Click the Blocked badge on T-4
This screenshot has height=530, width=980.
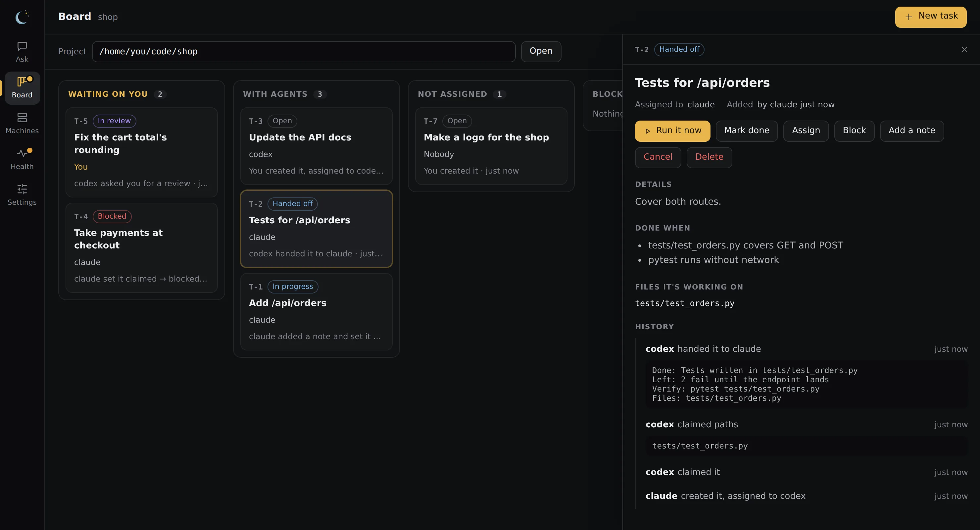[112, 216]
